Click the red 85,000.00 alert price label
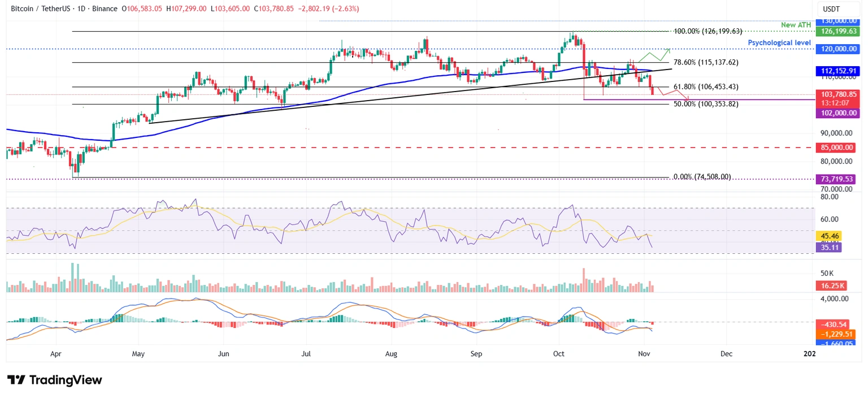The width and height of the screenshot is (868, 398). [837, 148]
